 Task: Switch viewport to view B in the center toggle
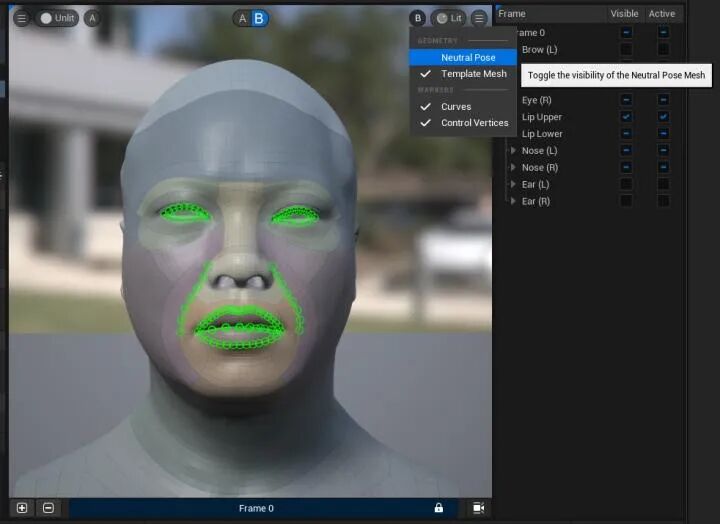coord(259,18)
